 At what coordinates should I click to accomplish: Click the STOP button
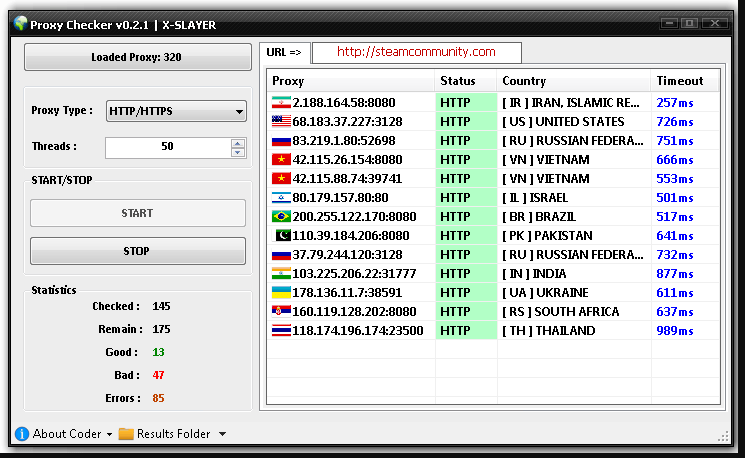point(138,251)
